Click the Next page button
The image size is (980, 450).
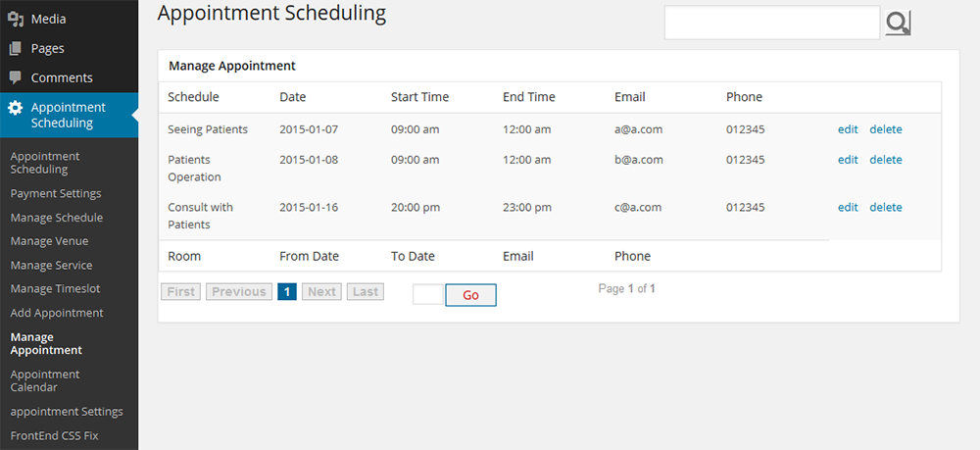[x=321, y=292]
